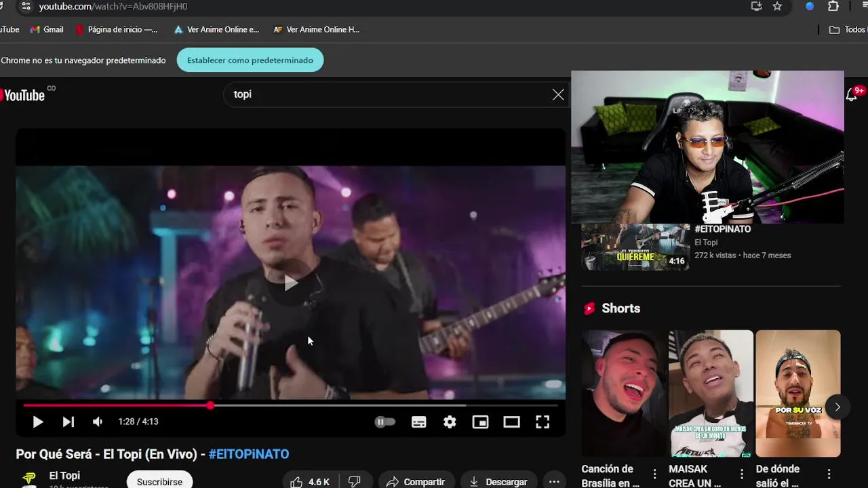Dislike the video
868x488 pixels.
coord(355,482)
